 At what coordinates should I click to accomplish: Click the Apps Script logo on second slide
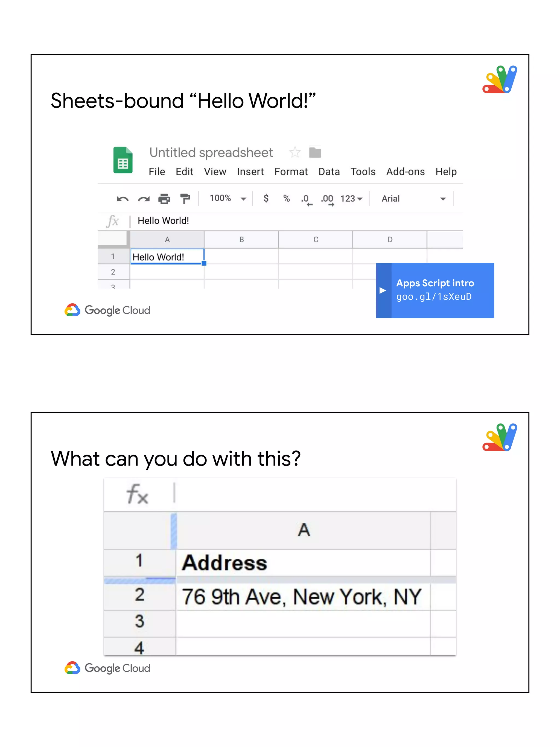(500, 437)
